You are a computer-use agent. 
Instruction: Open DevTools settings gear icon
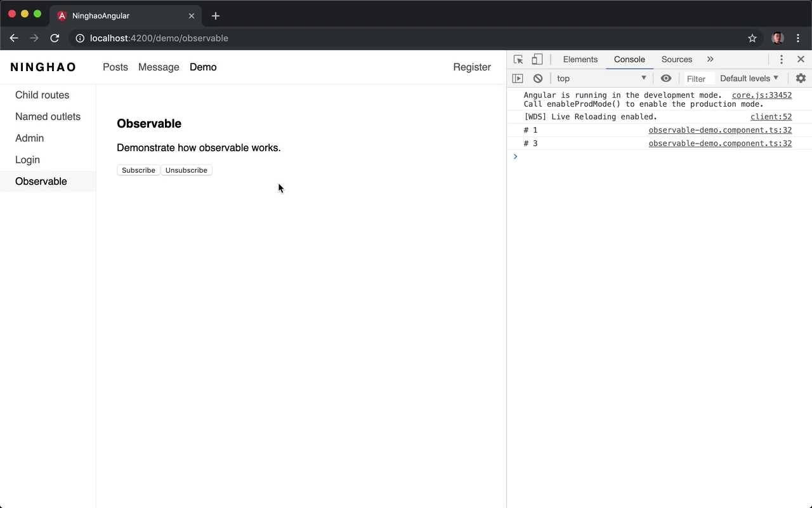pos(801,78)
